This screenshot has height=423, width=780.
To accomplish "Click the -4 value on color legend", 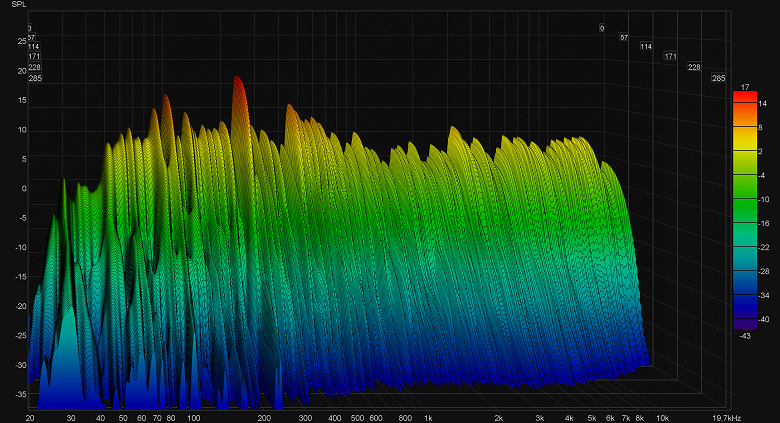I will [x=762, y=175].
